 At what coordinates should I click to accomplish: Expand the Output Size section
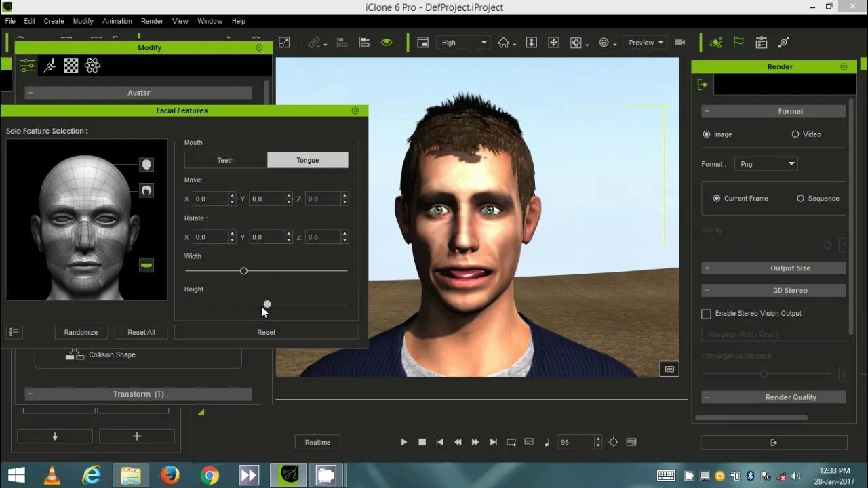(773, 268)
